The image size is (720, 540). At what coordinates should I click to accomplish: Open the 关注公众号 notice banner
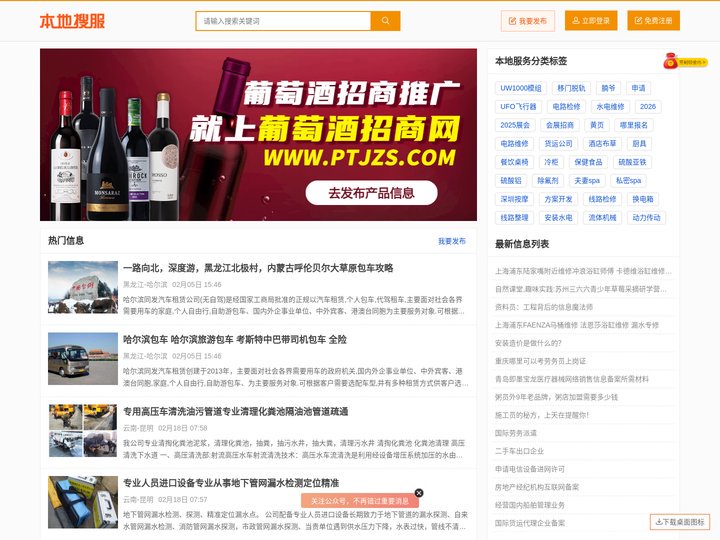point(360,501)
